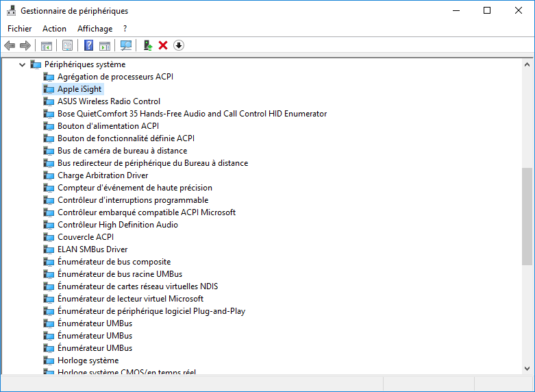Click the icon beside Agrégation de processeurs ACPI
Viewport: 535px width, 392px height.
pyautogui.click(x=49, y=77)
